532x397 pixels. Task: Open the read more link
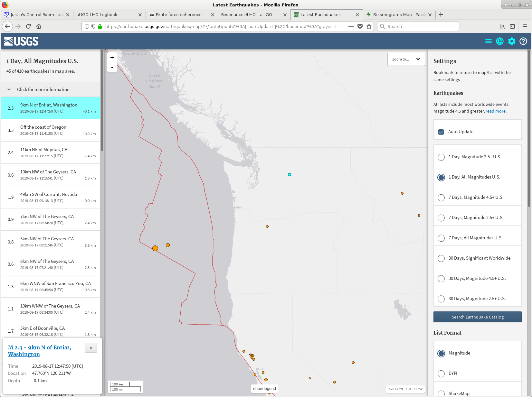(x=496, y=111)
